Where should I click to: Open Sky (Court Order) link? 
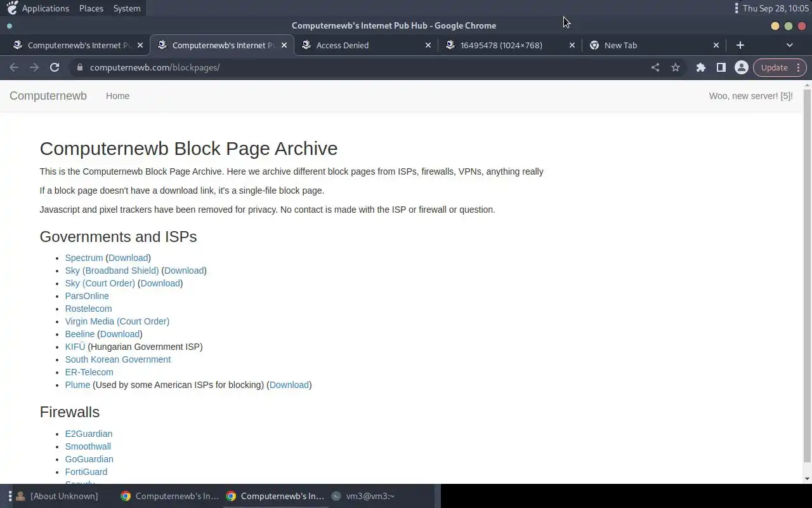click(100, 283)
